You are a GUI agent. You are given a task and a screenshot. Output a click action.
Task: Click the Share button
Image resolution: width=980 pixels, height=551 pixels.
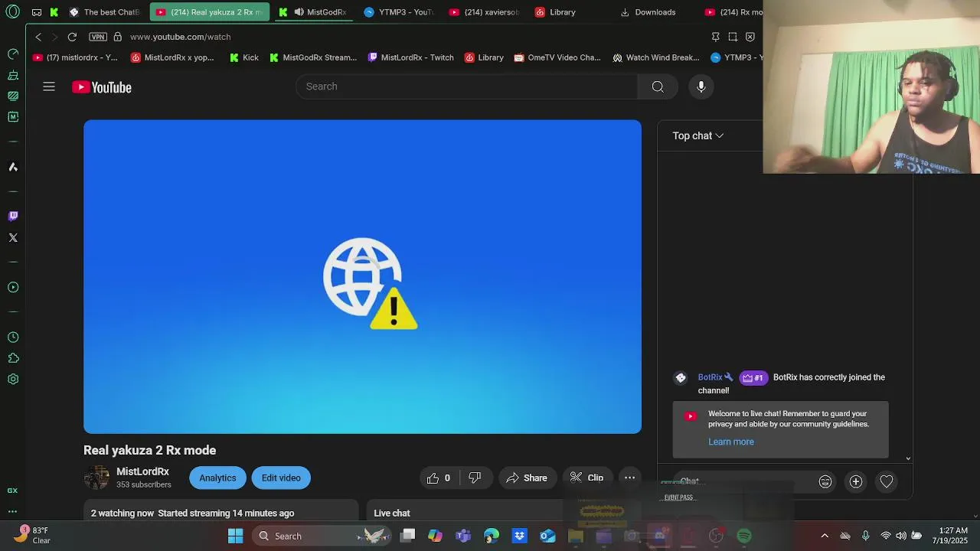[527, 478]
